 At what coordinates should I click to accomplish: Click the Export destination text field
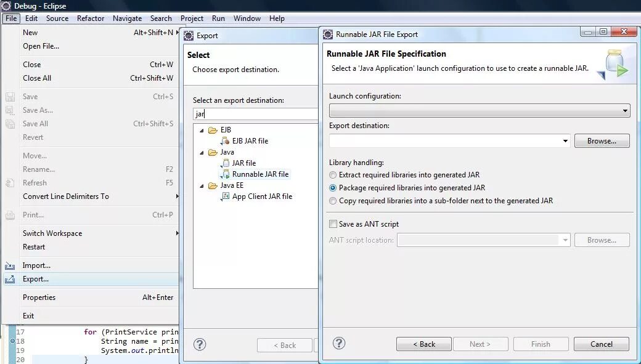445,141
